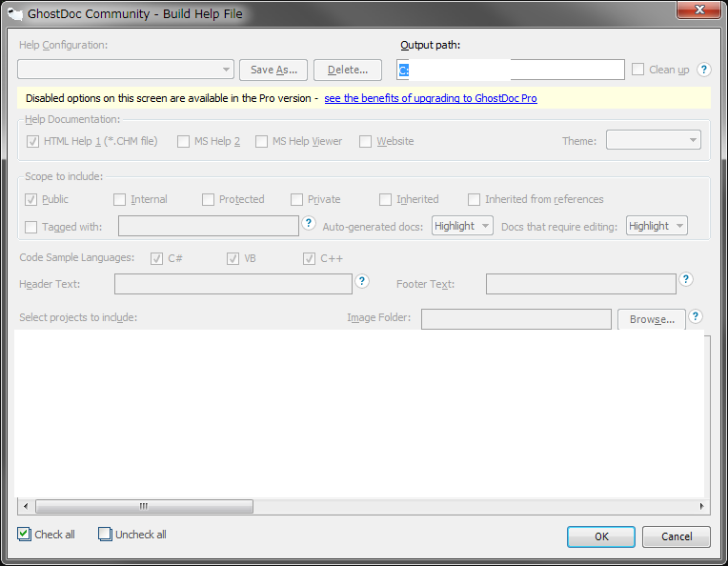Toggle HTML Help 1 (*.CHM file) checkbox

click(32, 141)
